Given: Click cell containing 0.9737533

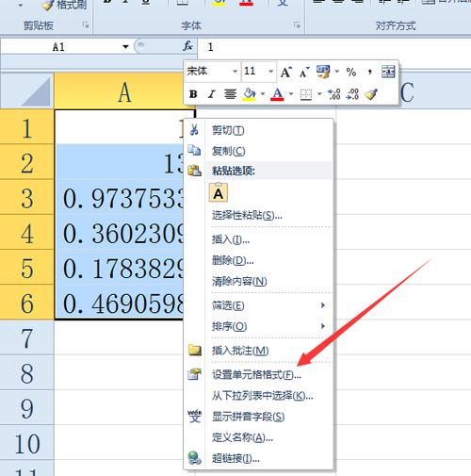Looking at the screenshot, I should tap(119, 197).
